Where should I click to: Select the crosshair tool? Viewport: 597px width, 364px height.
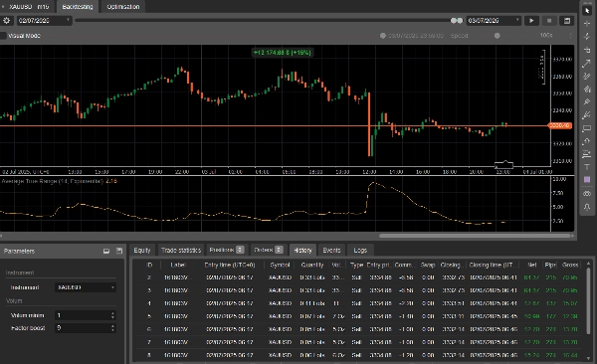(x=587, y=24)
